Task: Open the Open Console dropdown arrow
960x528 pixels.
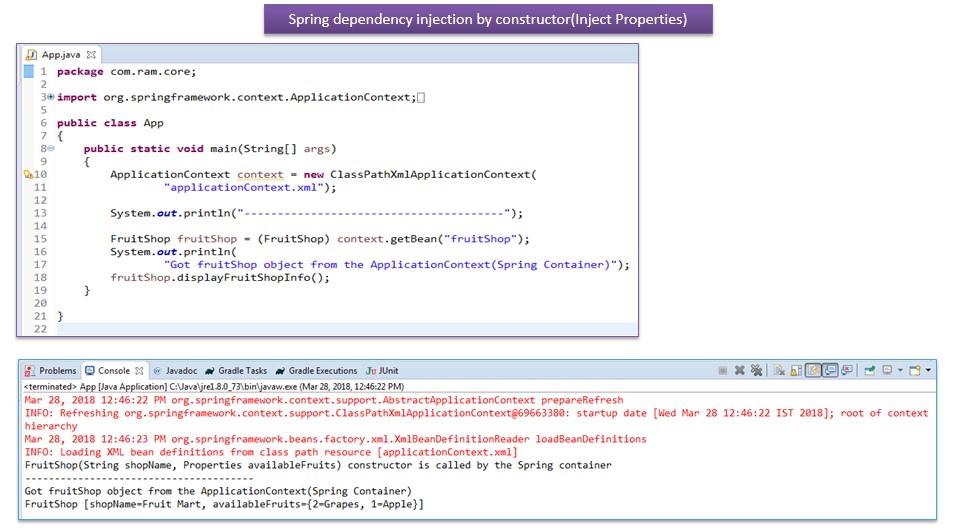Action: (928, 371)
